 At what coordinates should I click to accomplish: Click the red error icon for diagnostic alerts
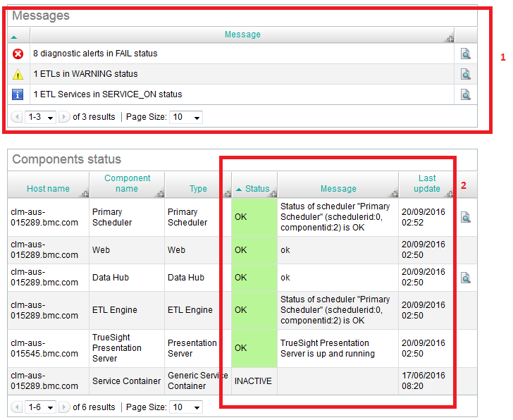[x=18, y=54]
